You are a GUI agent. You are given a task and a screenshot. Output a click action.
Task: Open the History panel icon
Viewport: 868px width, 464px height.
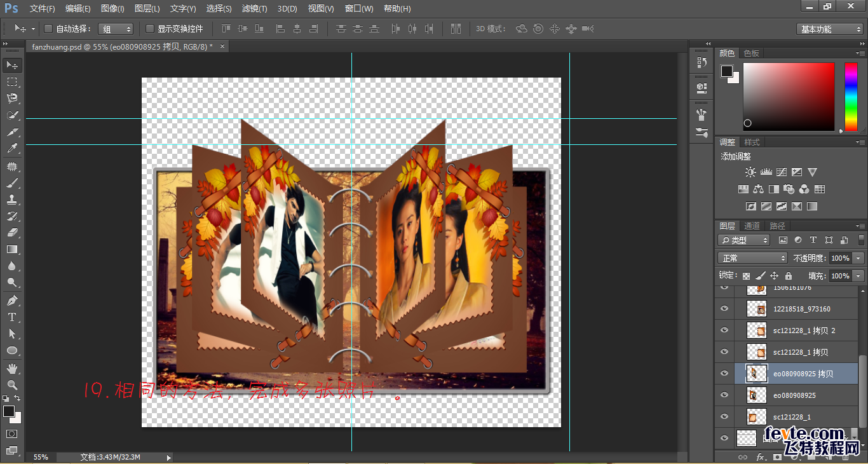(x=702, y=62)
